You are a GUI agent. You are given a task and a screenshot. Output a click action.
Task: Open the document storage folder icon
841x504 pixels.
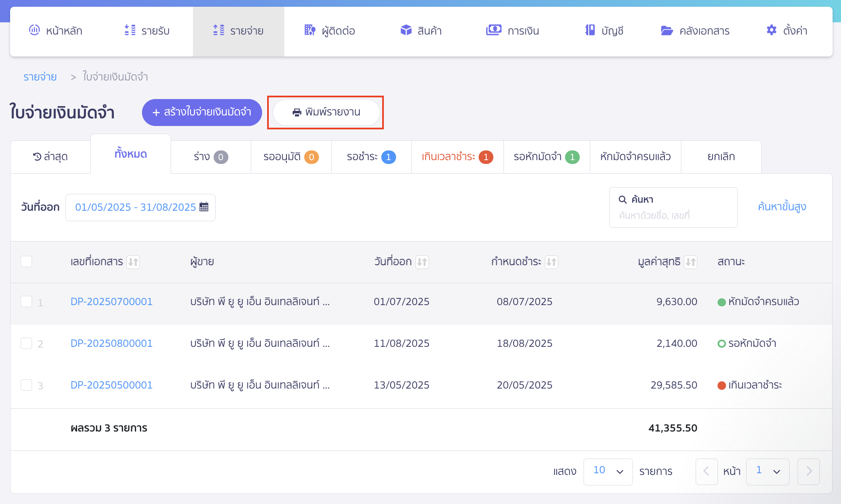tap(667, 30)
